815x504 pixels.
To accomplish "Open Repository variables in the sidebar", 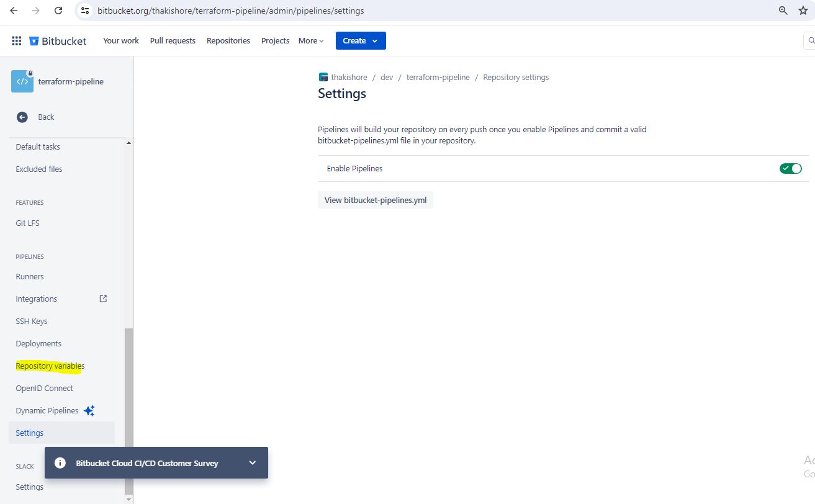I will point(50,366).
